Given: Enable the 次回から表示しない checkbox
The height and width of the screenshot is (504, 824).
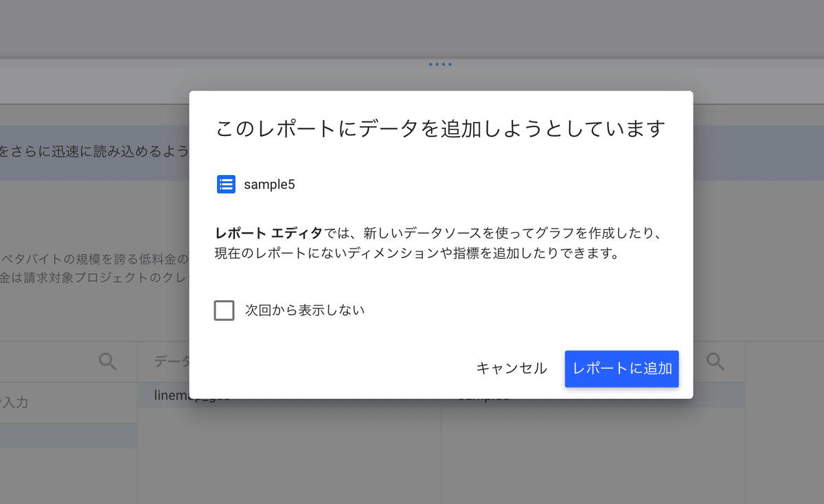Looking at the screenshot, I should [224, 310].
